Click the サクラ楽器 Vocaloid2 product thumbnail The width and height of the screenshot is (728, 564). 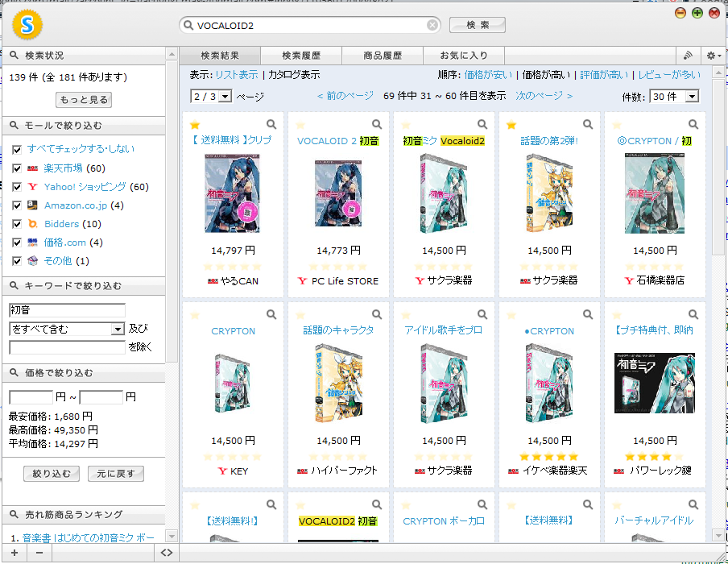coord(444,193)
